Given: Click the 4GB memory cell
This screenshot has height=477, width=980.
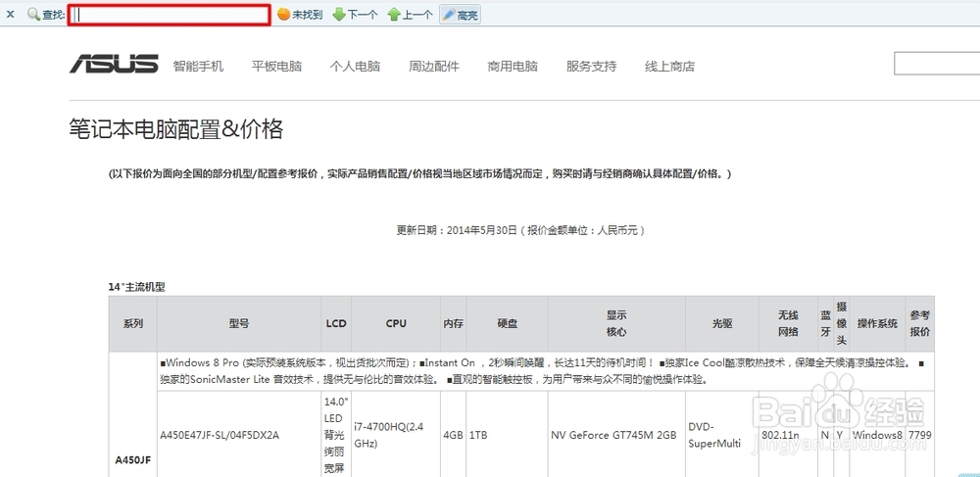Looking at the screenshot, I should tap(453, 435).
